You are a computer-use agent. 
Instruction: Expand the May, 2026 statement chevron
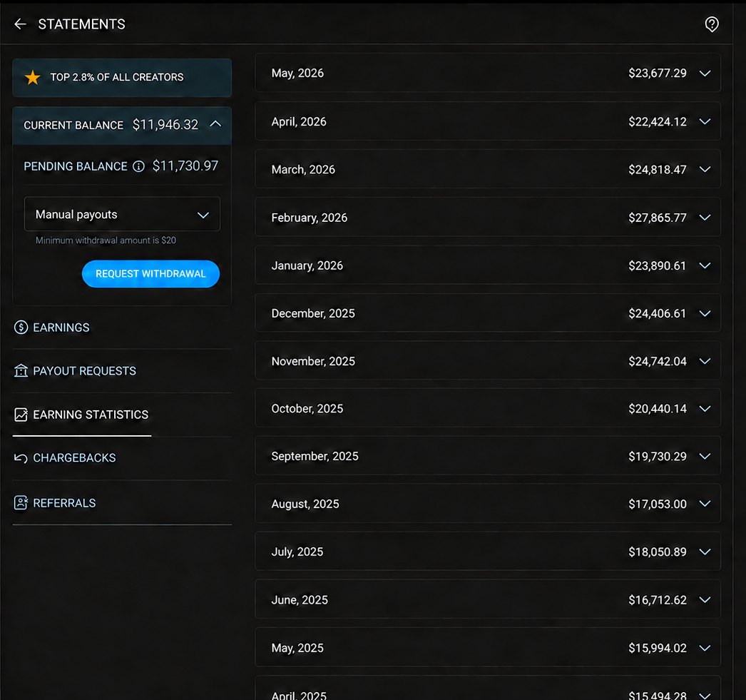click(705, 73)
